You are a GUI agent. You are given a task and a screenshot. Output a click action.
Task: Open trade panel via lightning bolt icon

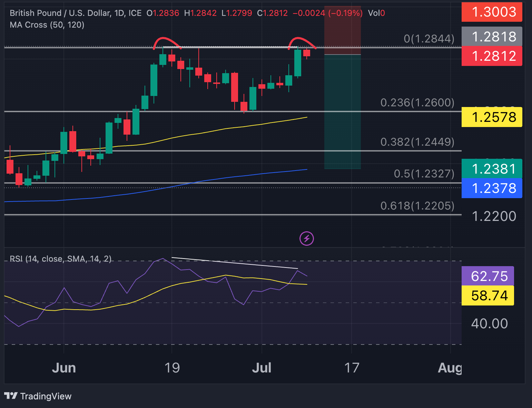click(306, 238)
